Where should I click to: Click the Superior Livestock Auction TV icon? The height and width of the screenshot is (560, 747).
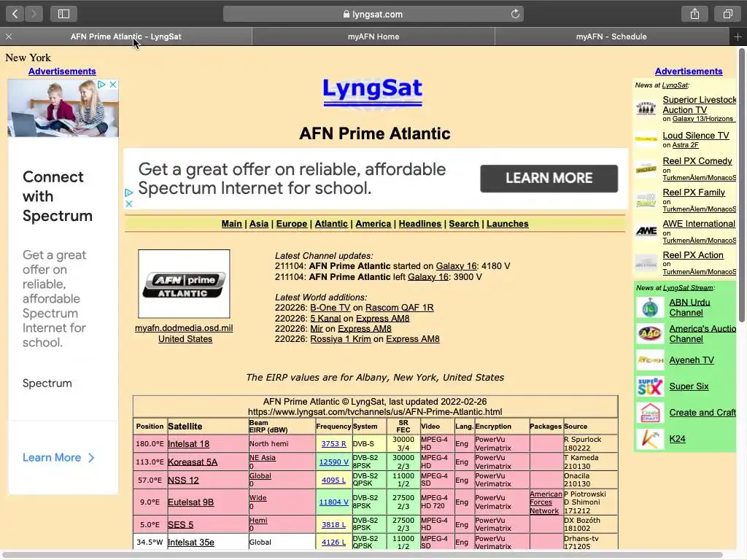pyautogui.click(x=646, y=109)
